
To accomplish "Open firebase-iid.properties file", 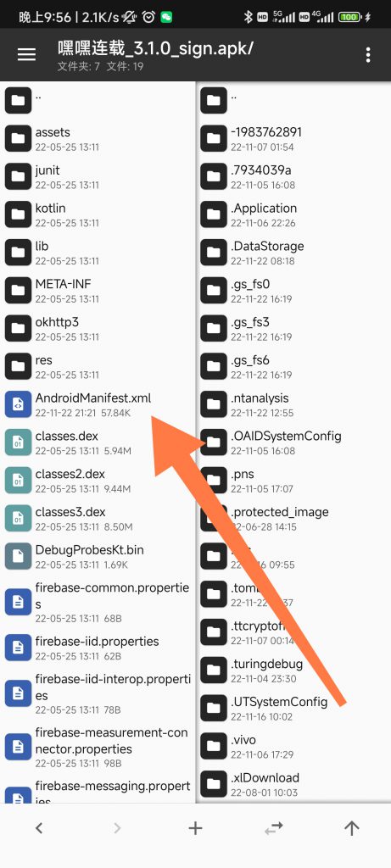I will point(98,648).
